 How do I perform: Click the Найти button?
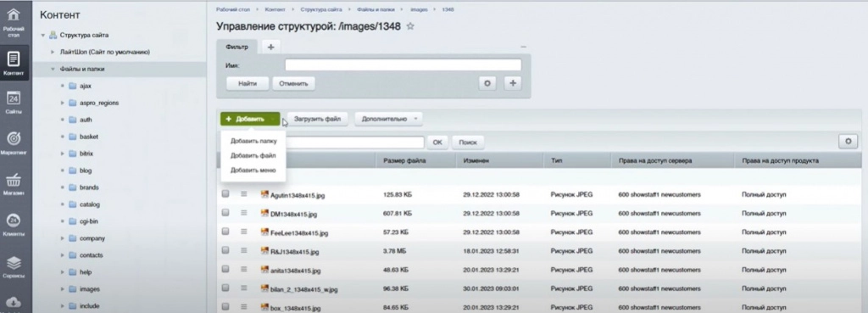point(248,84)
